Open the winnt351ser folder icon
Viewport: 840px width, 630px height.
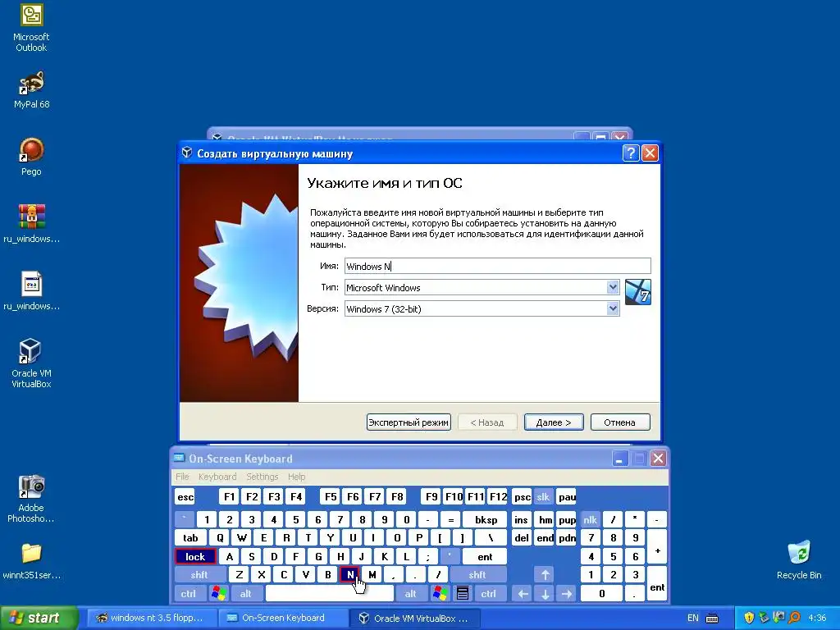click(x=31, y=561)
